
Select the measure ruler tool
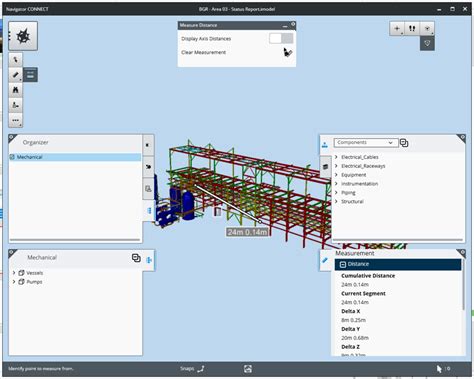tap(15, 75)
